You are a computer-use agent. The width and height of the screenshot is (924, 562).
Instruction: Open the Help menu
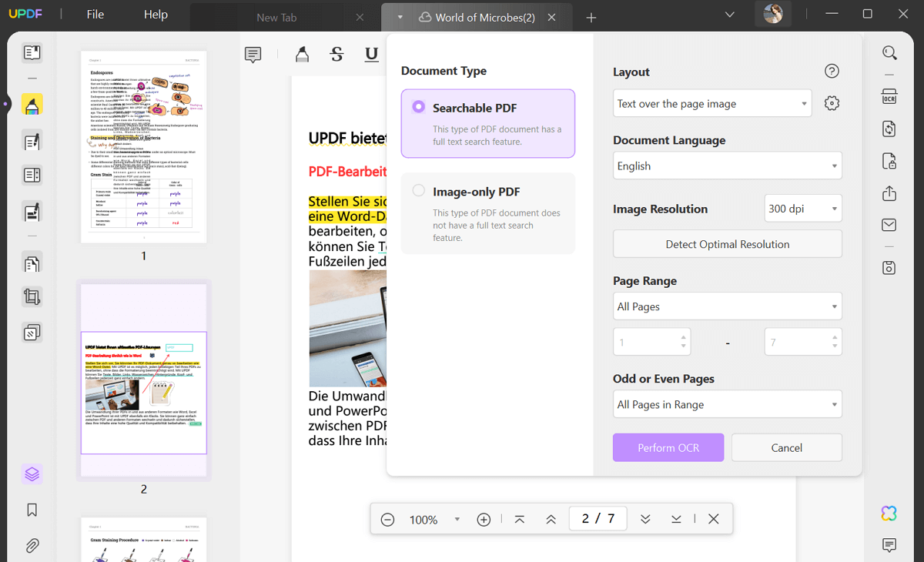pos(156,15)
